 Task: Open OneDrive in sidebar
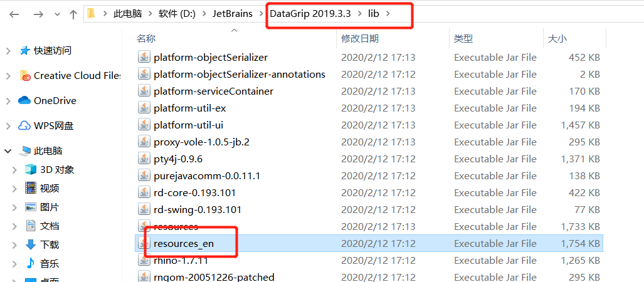tap(55, 100)
